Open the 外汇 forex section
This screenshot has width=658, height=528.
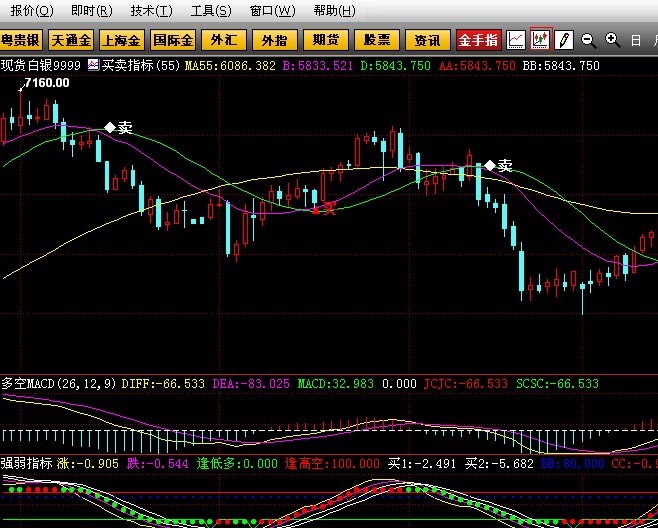click(x=221, y=41)
